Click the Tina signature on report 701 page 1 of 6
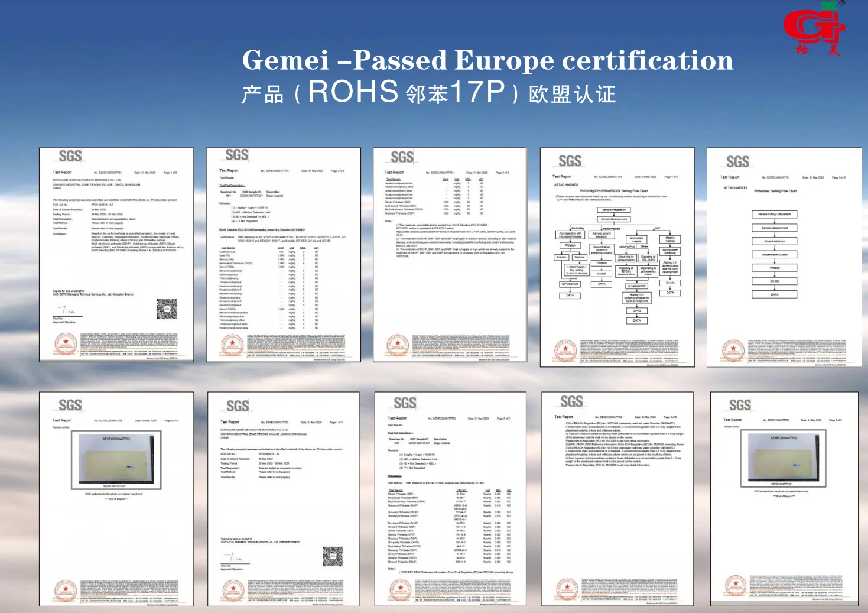868x613 pixels. click(x=66, y=310)
